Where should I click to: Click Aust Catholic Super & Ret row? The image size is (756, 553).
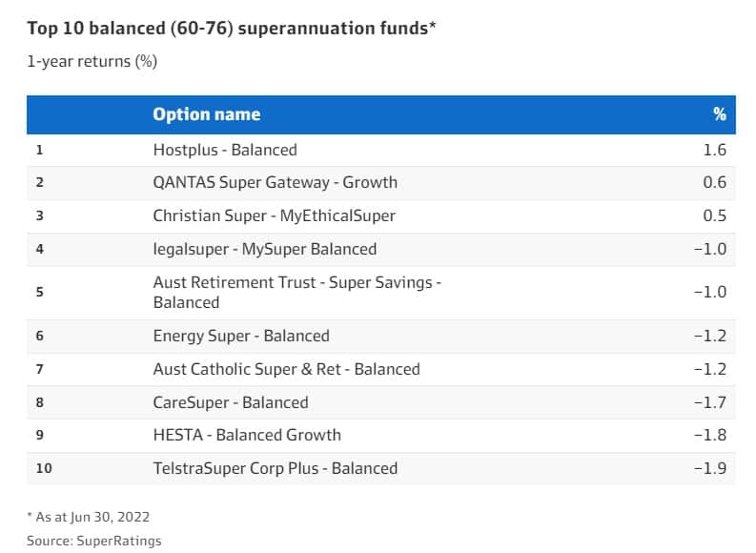click(286, 369)
